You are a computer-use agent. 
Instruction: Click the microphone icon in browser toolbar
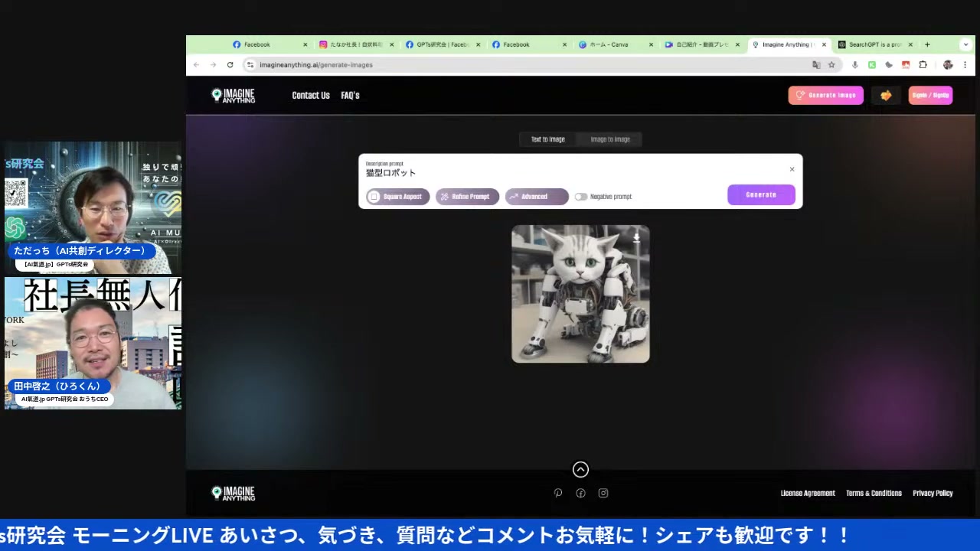855,65
